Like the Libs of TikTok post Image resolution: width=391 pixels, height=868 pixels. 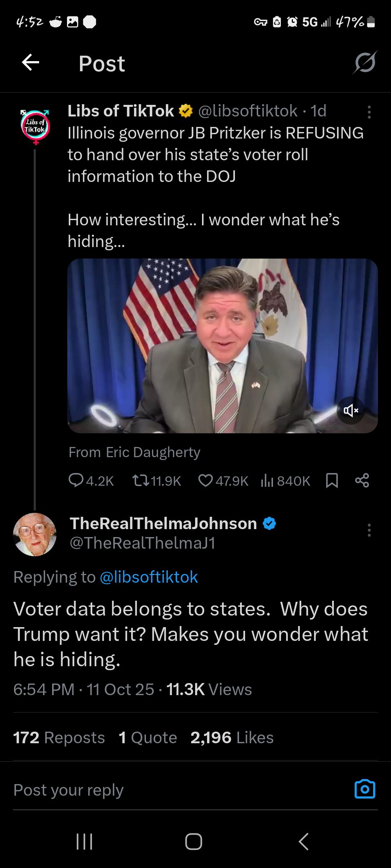[x=206, y=480]
